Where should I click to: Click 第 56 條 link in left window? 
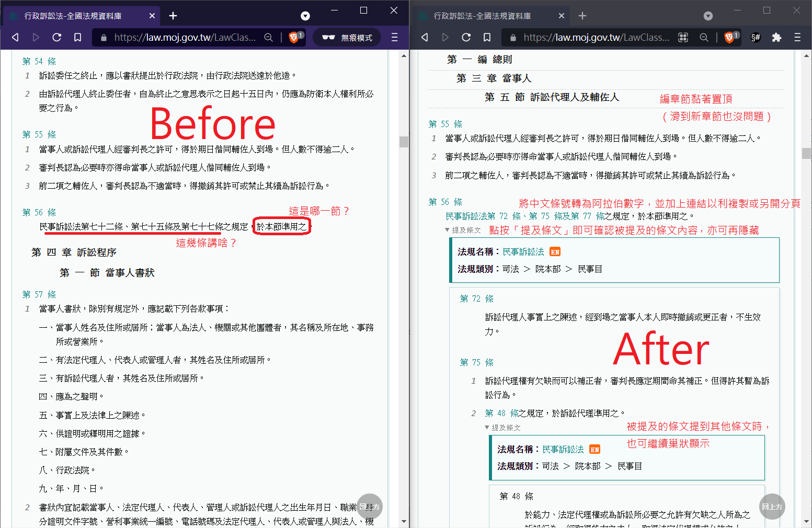point(39,213)
